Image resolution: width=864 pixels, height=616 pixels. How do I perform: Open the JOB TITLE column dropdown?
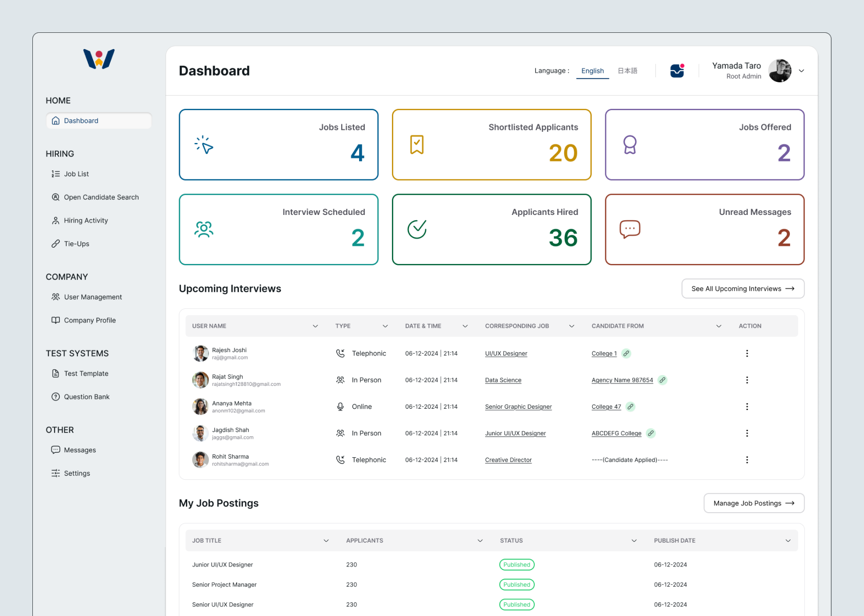tap(326, 540)
